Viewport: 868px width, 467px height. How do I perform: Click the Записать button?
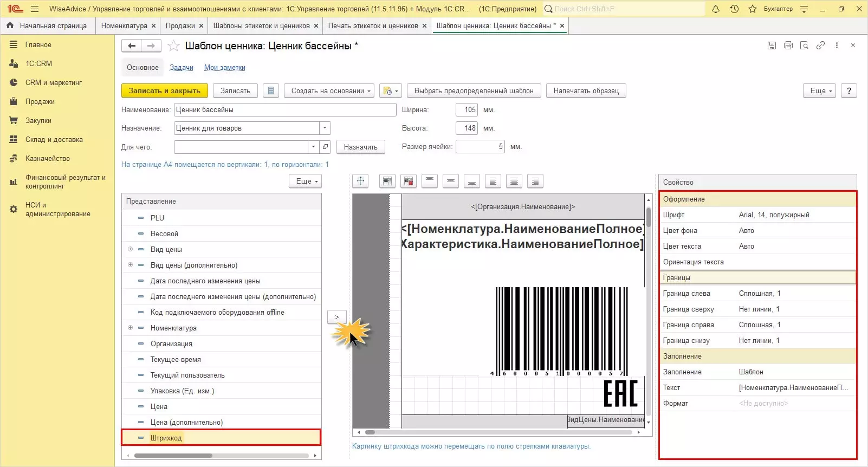tap(235, 91)
